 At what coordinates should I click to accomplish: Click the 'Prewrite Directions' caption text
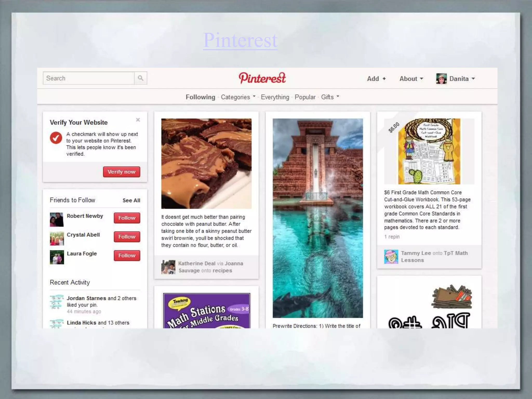316,326
